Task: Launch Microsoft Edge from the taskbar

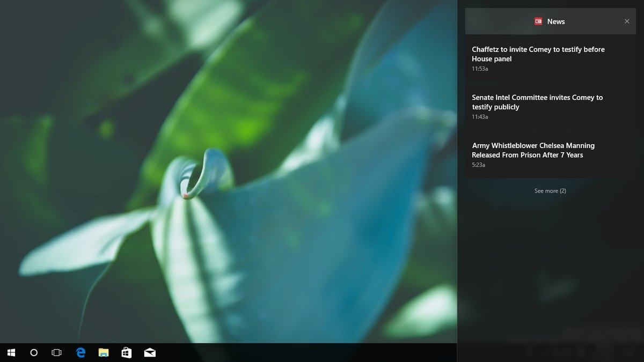Action: [81, 352]
